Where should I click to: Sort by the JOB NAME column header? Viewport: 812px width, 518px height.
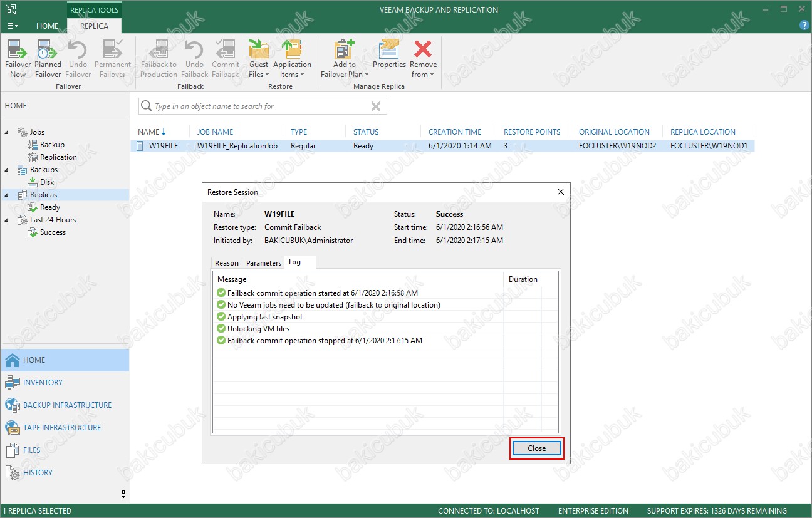click(x=215, y=132)
